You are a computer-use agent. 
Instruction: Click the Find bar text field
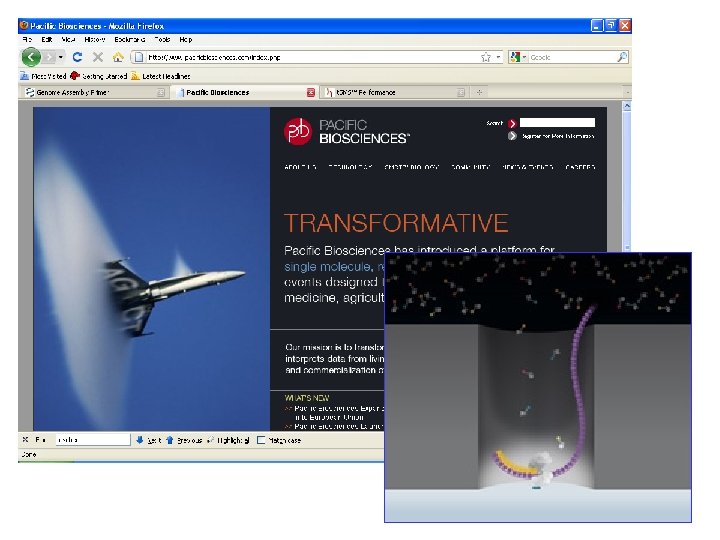pos(93,440)
